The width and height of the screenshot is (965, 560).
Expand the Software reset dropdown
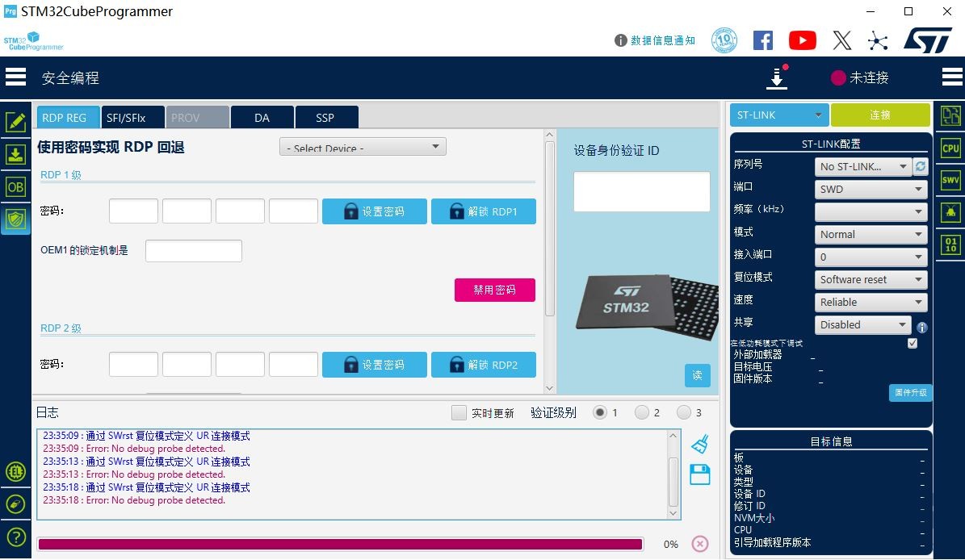871,280
